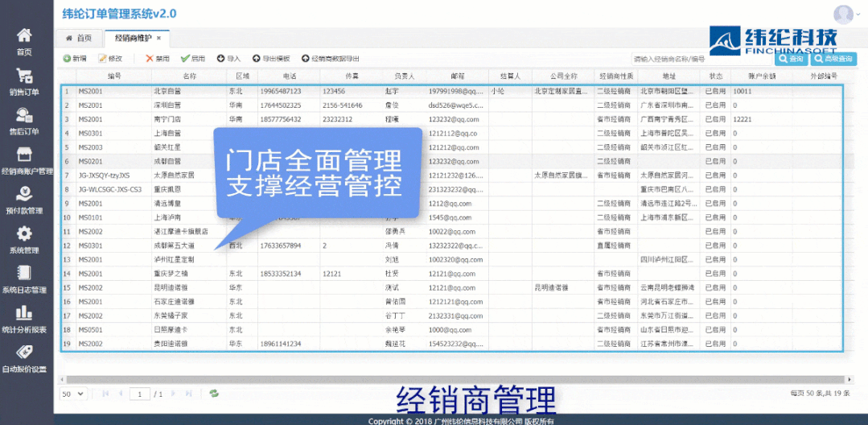Click the 外部编号 column header
868x425 pixels.
point(823,76)
